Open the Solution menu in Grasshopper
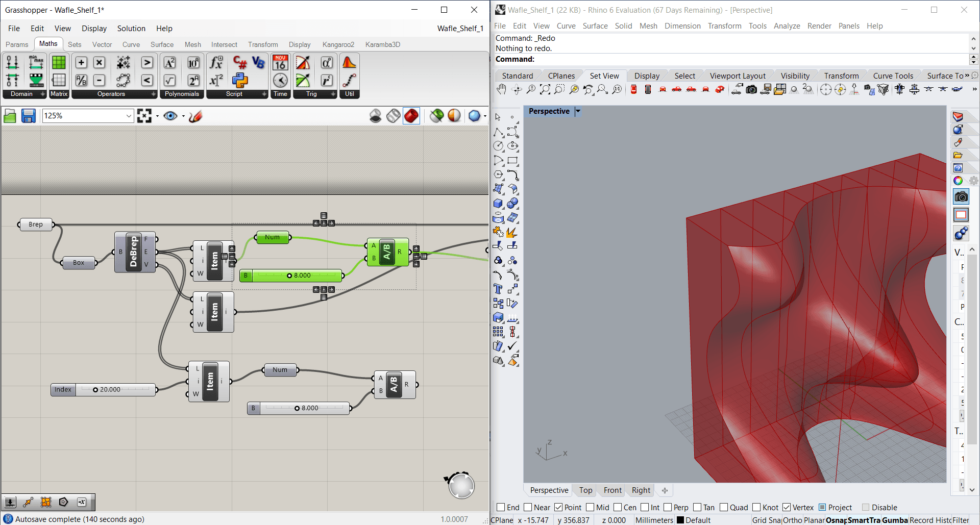The image size is (980, 525). [x=131, y=29]
